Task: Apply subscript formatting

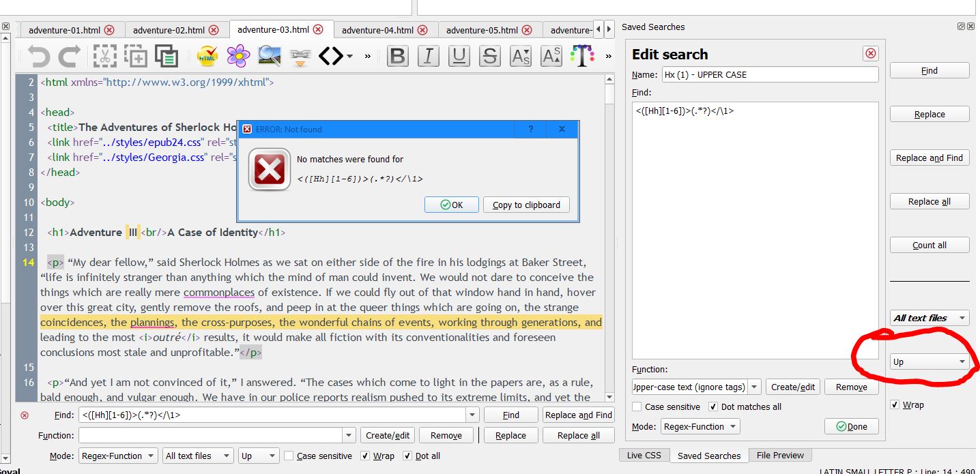Action: coord(521,56)
